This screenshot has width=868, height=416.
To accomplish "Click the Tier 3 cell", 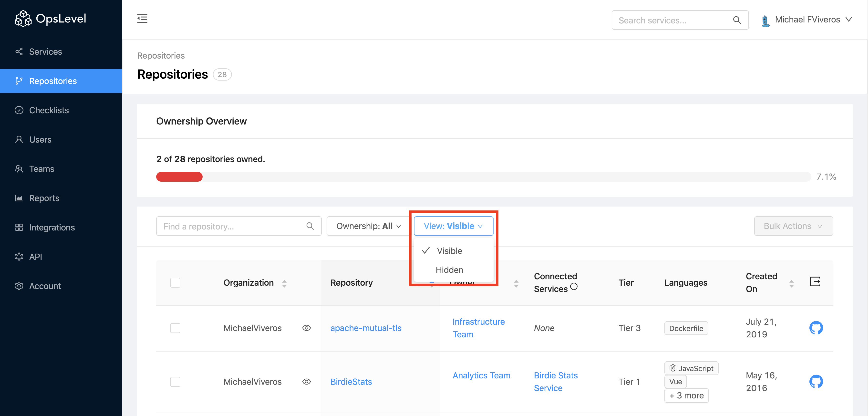I will [x=630, y=328].
